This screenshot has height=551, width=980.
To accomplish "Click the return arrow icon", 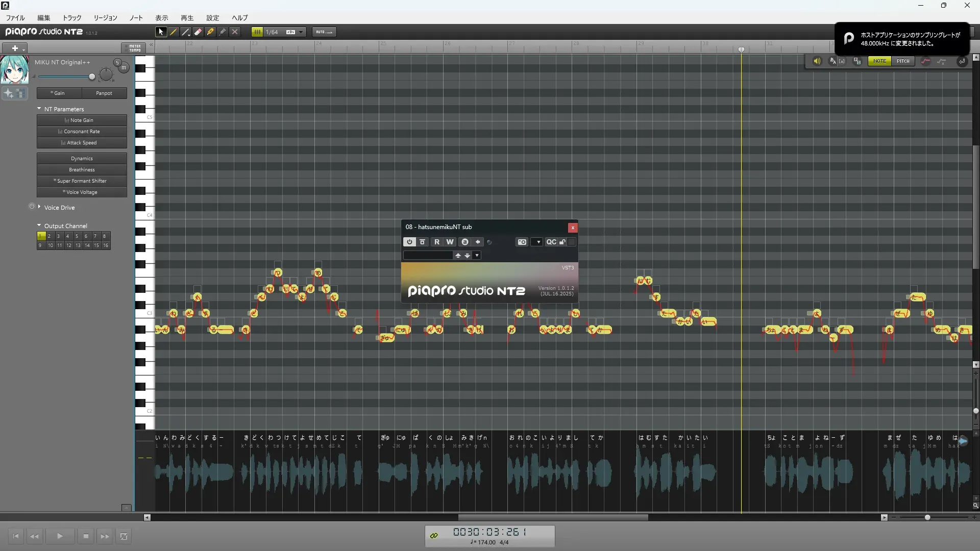I will click(x=962, y=61).
